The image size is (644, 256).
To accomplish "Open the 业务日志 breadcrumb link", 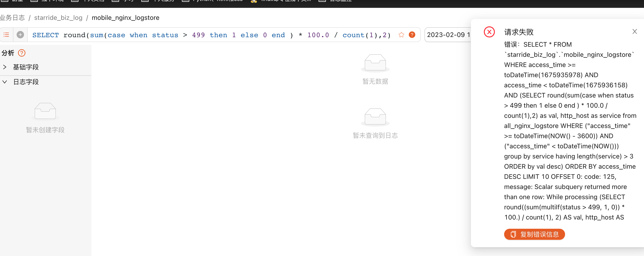I will point(12,18).
